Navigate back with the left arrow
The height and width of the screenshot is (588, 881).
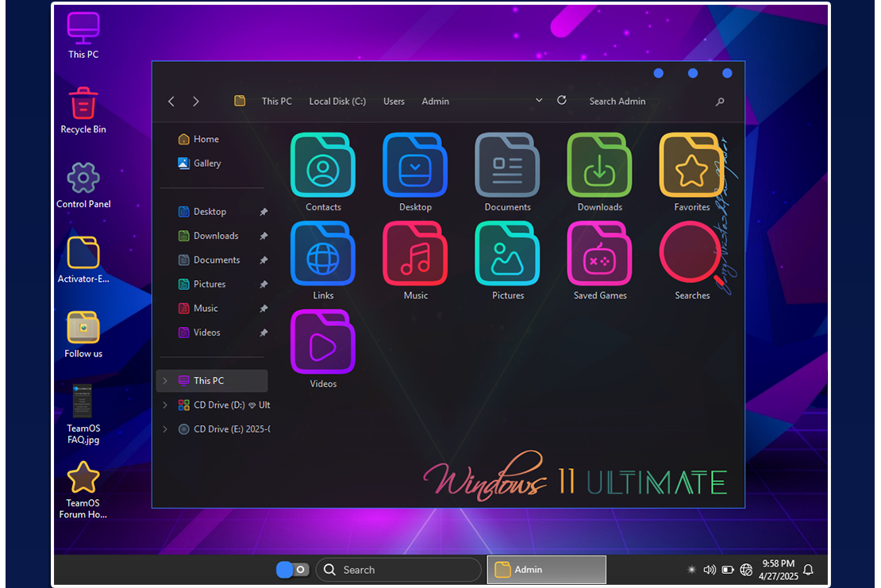click(171, 102)
